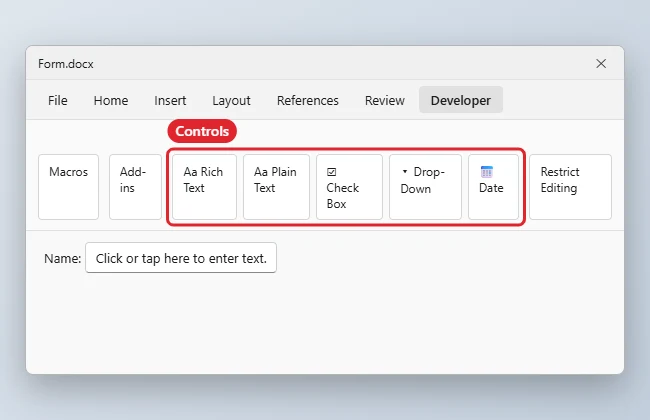Click the Name text entry field
Image resolution: width=650 pixels, height=420 pixels.
coord(181,258)
